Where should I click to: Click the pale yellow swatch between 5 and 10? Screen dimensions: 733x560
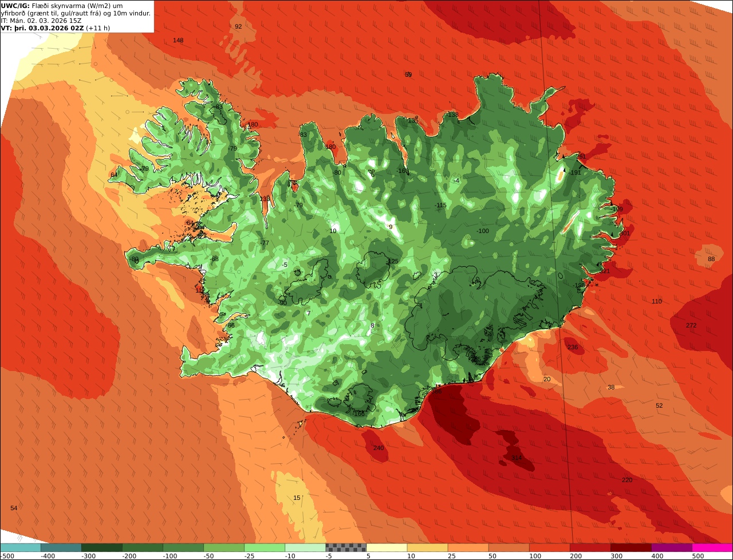pos(387,547)
